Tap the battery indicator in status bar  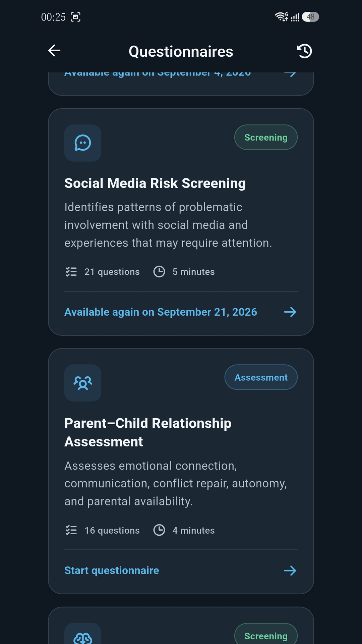point(310,17)
